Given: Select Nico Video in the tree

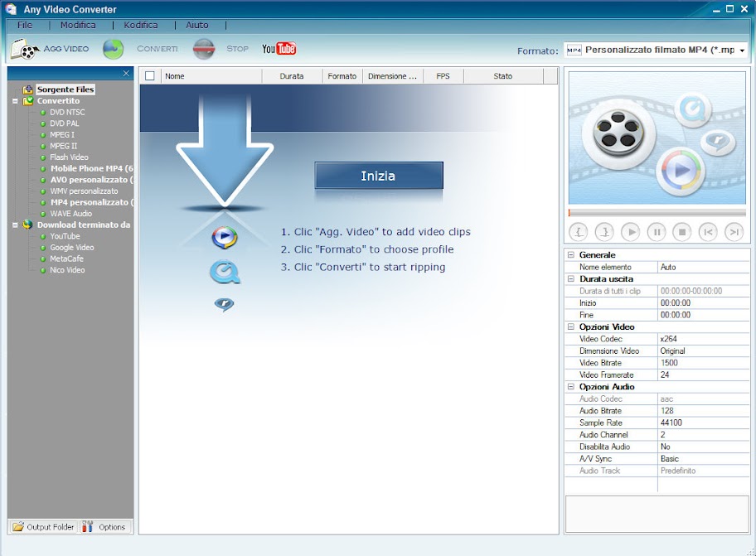Looking at the screenshot, I should point(67,270).
